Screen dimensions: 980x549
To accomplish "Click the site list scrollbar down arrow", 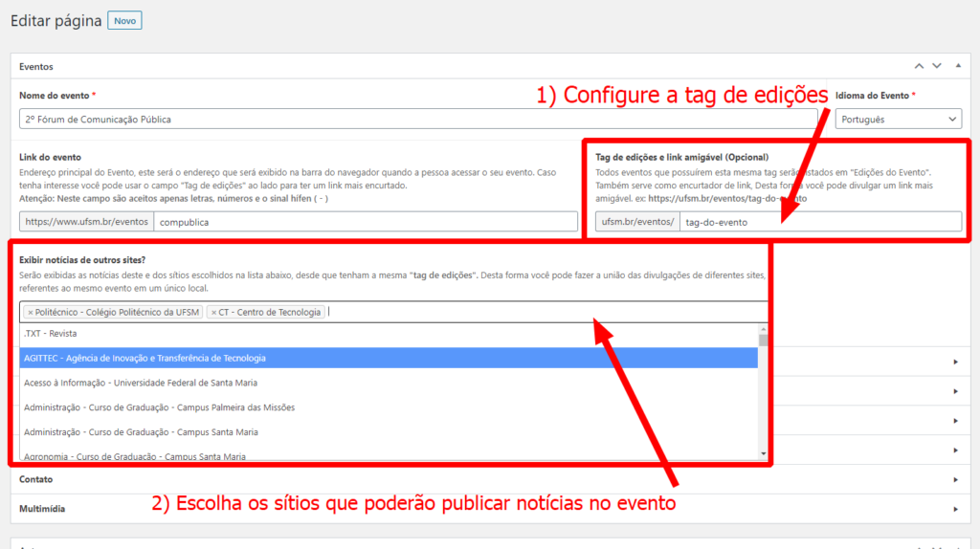I will pyautogui.click(x=763, y=453).
